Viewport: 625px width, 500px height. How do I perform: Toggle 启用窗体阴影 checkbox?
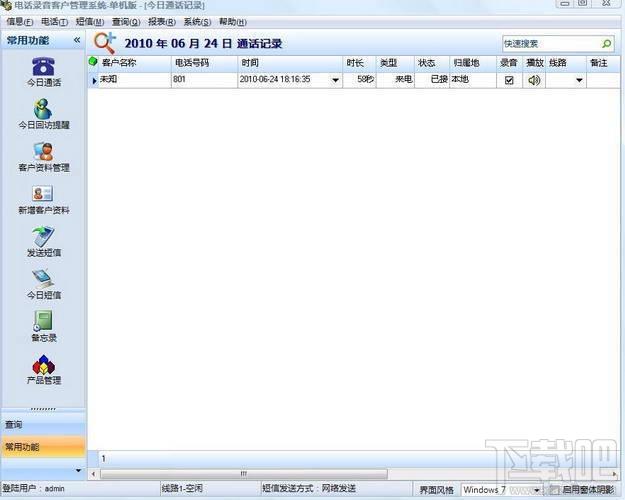(554, 490)
